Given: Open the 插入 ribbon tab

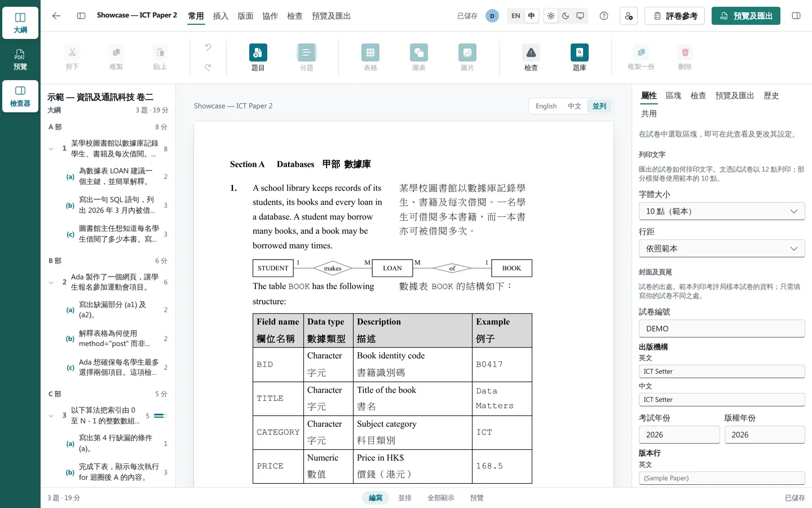Looking at the screenshot, I should 220,16.
